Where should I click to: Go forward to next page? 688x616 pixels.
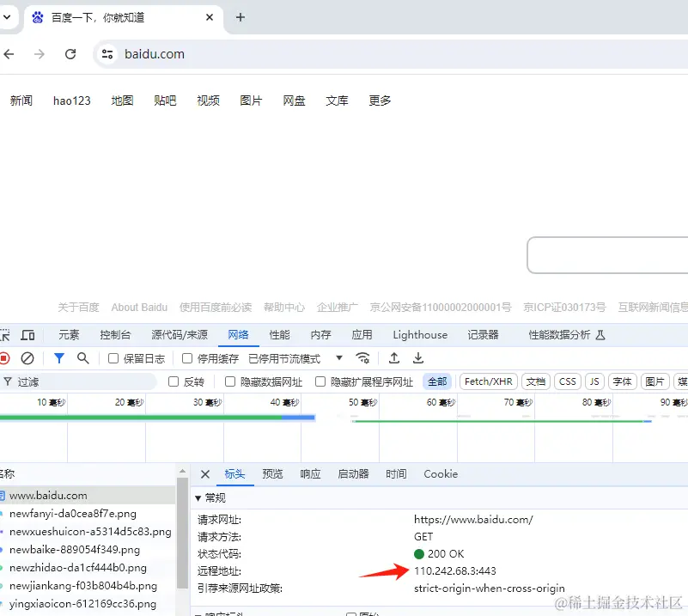[40, 54]
